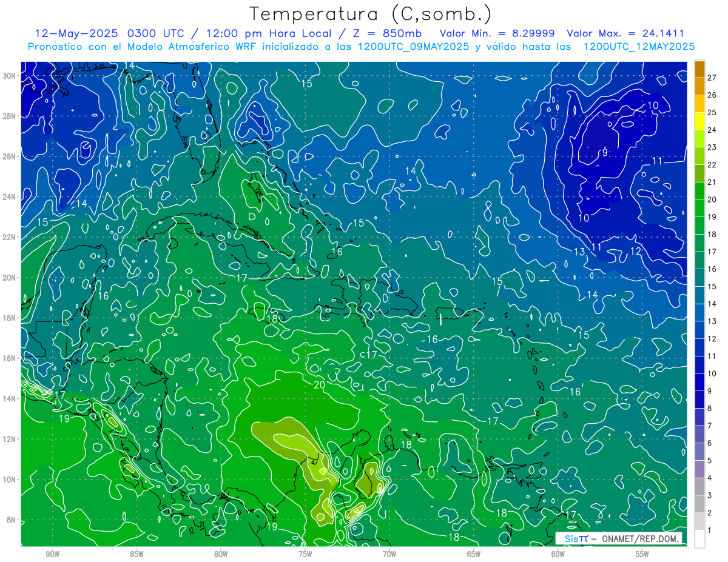Click the orange-brown band above 27 on color scale
The width and height of the screenshot is (728, 562).
pyautogui.click(x=699, y=69)
